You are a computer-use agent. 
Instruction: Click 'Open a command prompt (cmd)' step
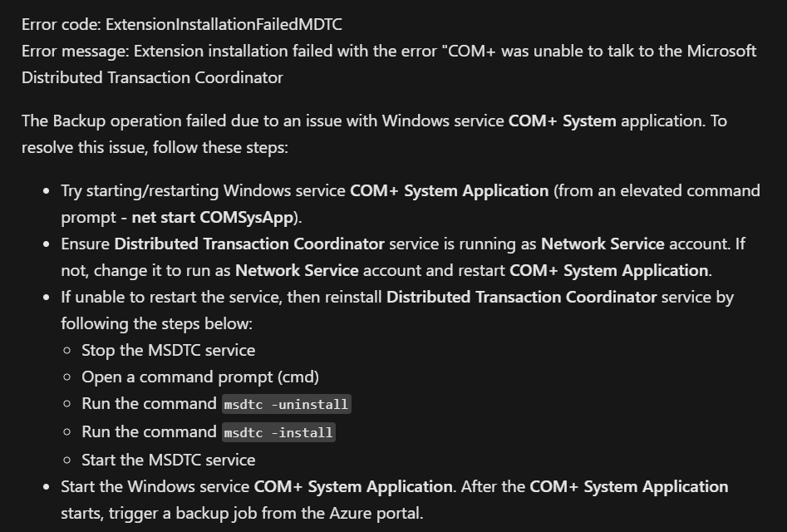tap(200, 377)
